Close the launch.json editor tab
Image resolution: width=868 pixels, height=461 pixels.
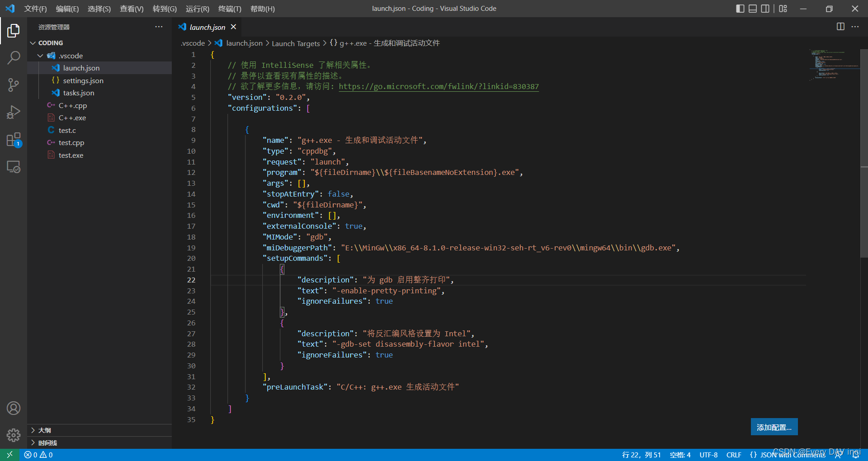click(x=233, y=27)
